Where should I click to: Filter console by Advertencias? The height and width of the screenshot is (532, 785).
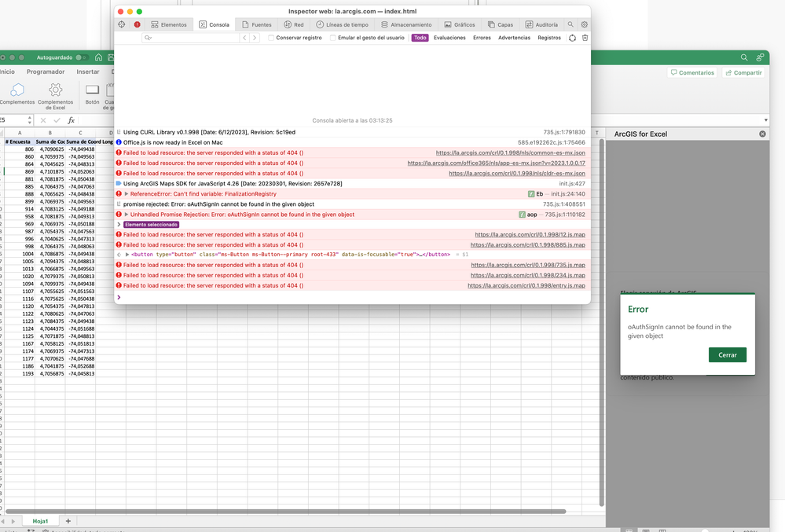click(x=514, y=38)
